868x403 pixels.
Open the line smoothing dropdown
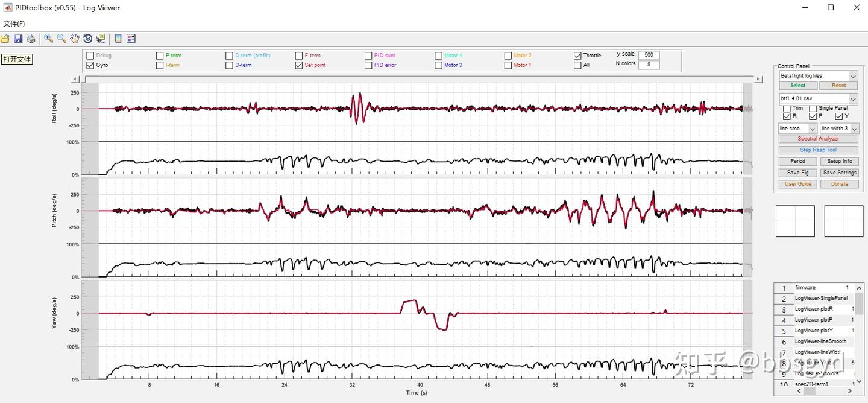point(797,129)
